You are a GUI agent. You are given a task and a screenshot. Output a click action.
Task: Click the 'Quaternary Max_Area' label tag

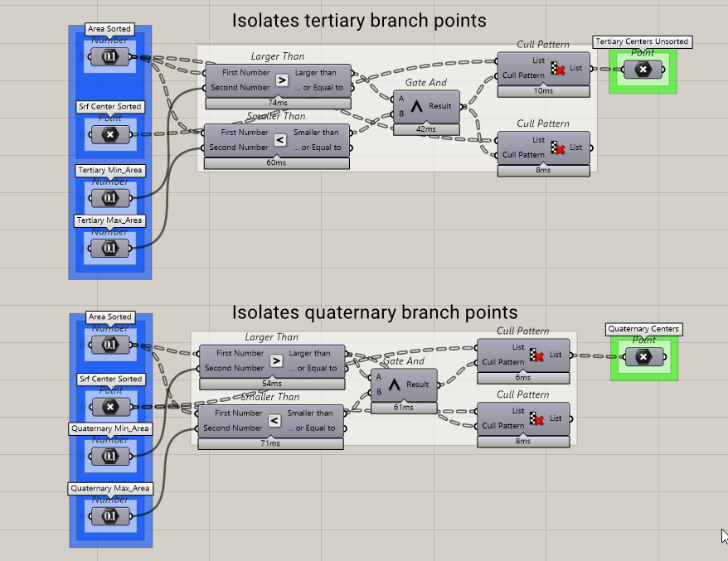tap(110, 488)
